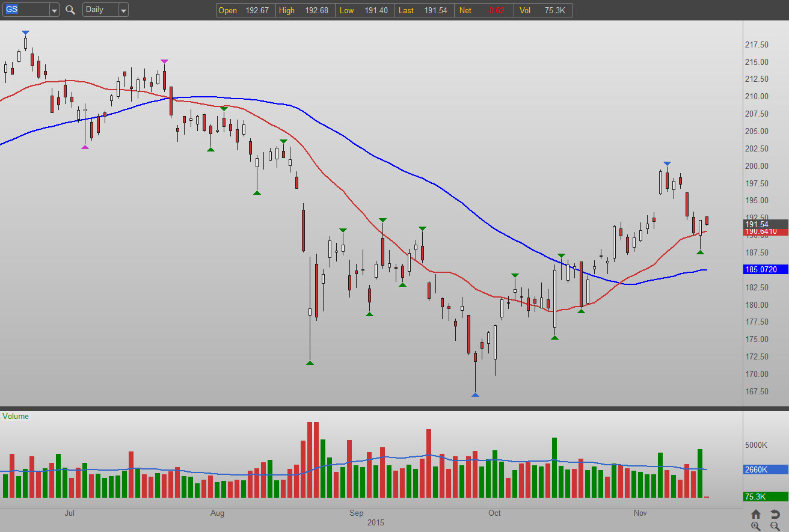Click the undo arrow icon
This screenshot has width=789, height=532.
775,515
